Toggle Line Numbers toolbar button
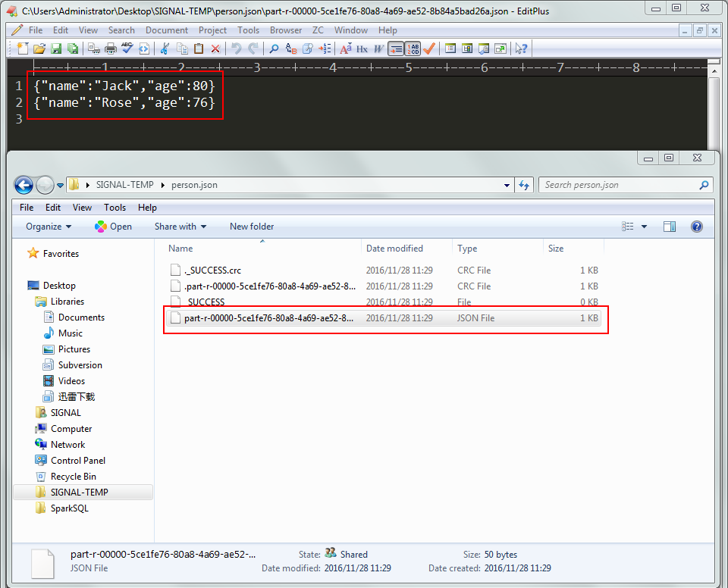Viewport: 728px width, 588px height. click(413, 48)
